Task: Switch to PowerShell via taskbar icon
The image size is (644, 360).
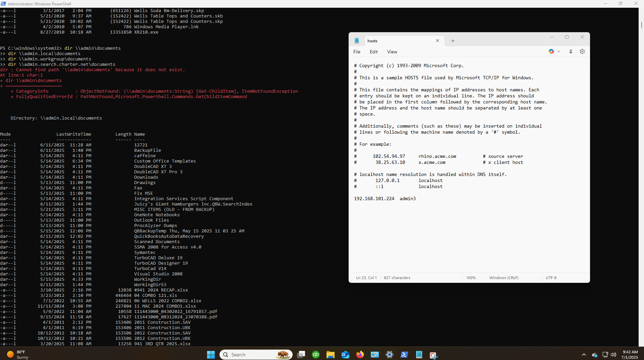Action: pos(404,355)
